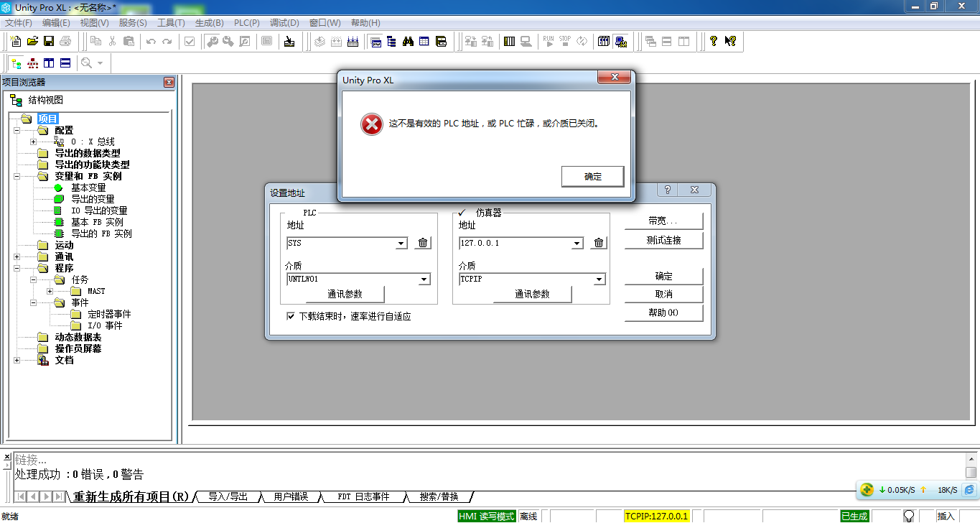
Task: Click the binoculars search icon in toolbar
Action: coord(408,42)
